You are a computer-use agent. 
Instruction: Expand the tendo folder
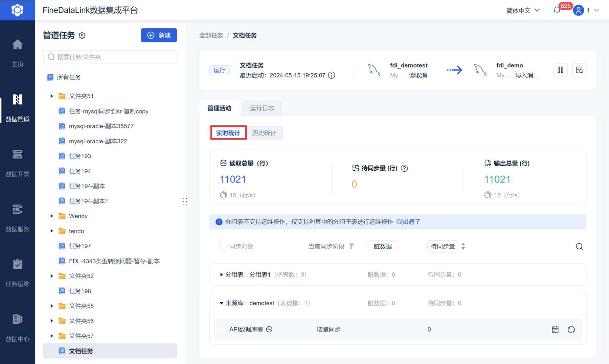tap(52, 231)
